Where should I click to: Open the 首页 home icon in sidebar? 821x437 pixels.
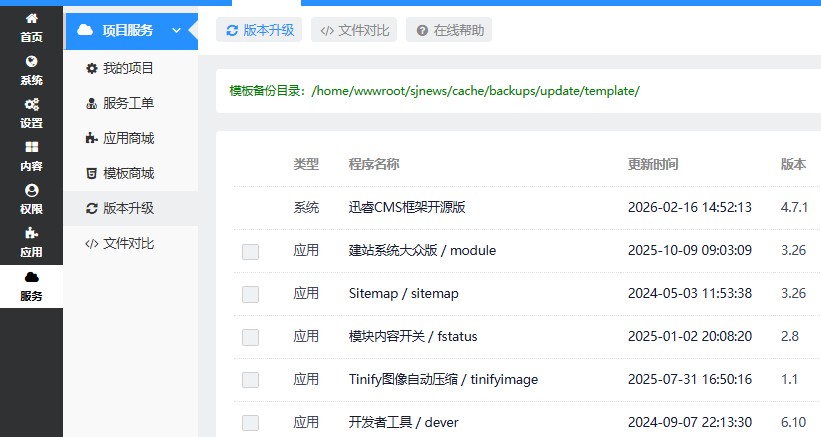click(x=31, y=18)
